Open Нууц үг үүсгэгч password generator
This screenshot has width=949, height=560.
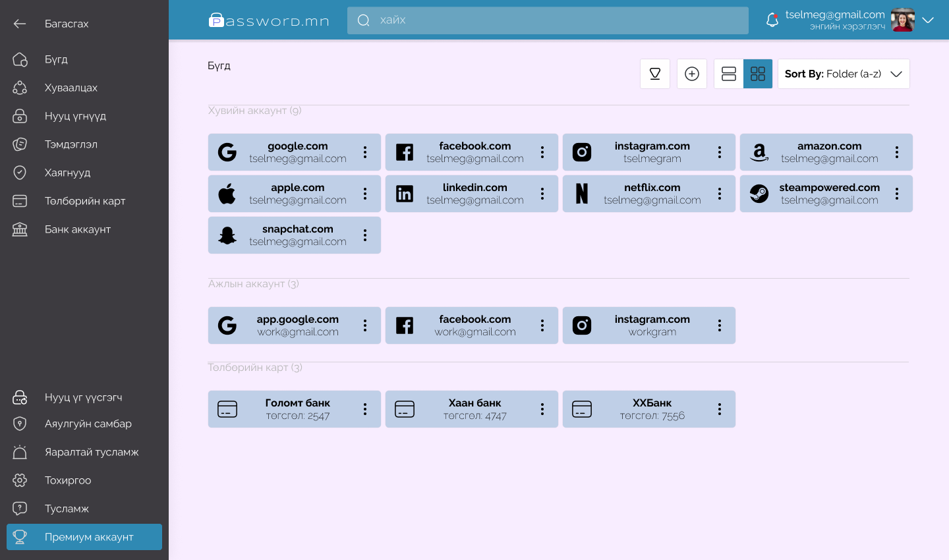83,397
